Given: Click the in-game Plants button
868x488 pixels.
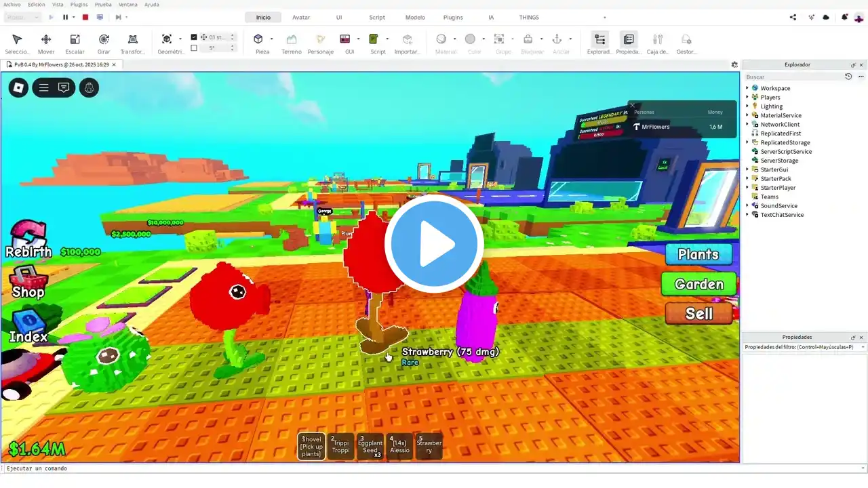Looking at the screenshot, I should tap(698, 254).
